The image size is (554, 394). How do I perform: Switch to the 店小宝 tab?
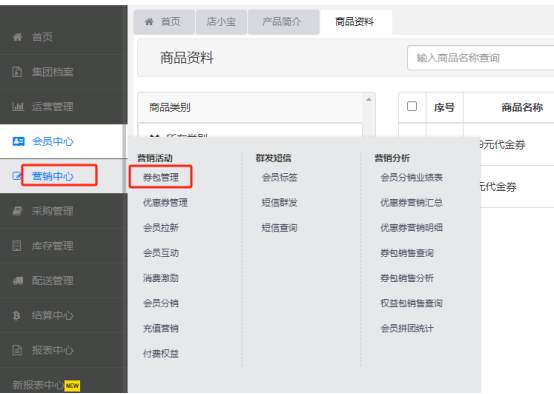tap(221, 22)
